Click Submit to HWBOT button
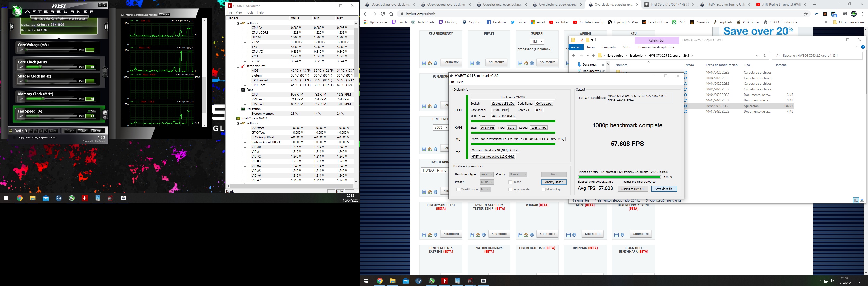 click(632, 189)
